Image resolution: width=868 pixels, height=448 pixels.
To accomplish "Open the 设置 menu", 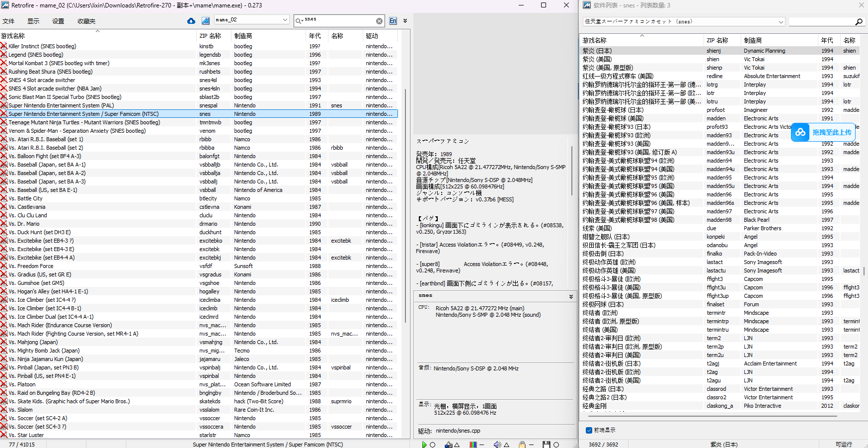I will coord(58,21).
